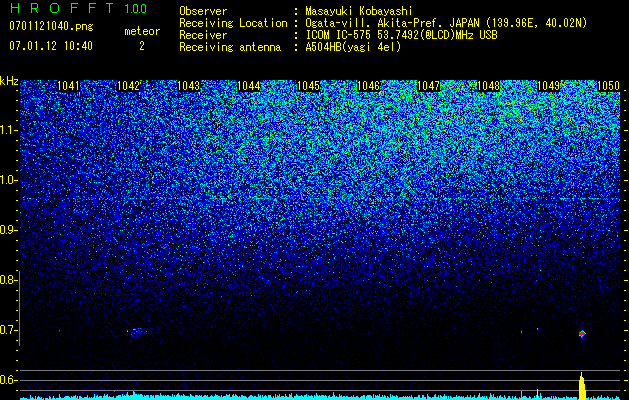Click the 1043 time marker

tap(189, 86)
